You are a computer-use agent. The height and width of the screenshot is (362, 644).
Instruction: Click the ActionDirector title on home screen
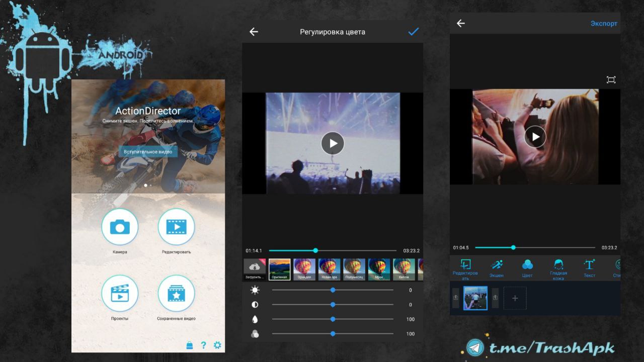148,111
